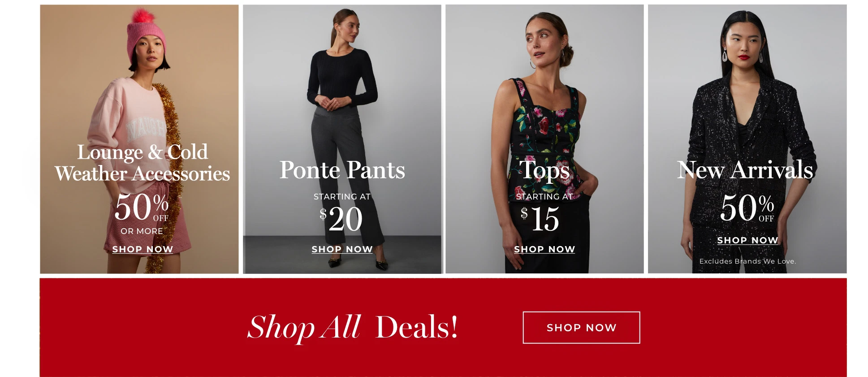
Task: Click Shop Now under Lounge & Cold Weather Accessories
Action: [143, 249]
